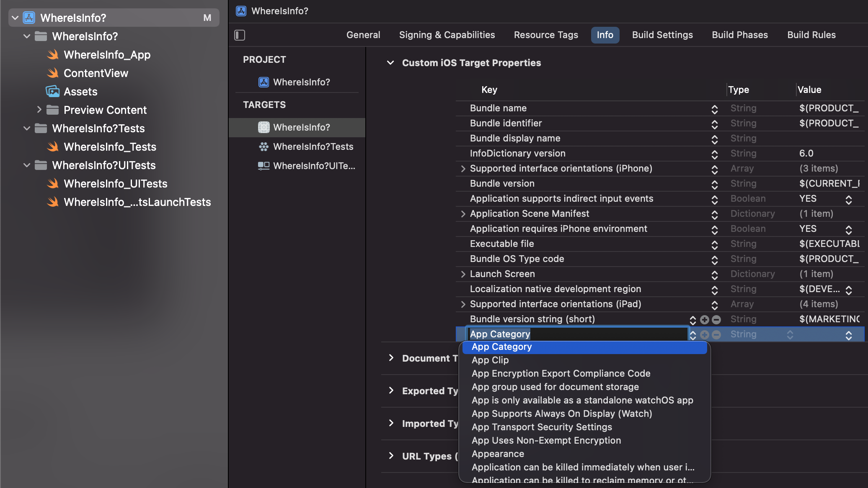Click remove button on App Category row
This screenshot has height=488, width=868.
point(716,334)
